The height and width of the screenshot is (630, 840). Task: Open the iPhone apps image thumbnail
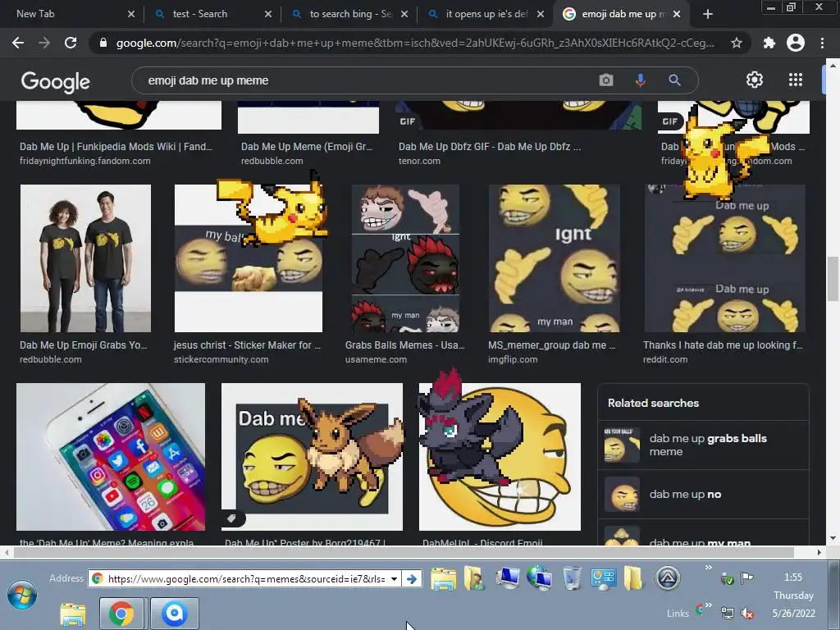coord(111,456)
